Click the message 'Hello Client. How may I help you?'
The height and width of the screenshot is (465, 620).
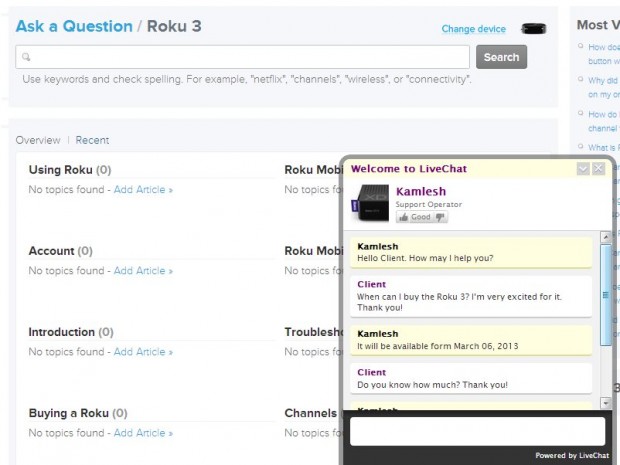425,258
